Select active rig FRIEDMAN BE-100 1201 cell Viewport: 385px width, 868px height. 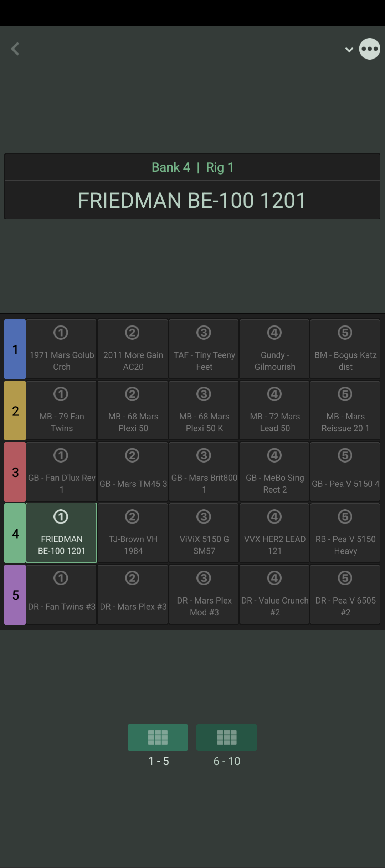pyautogui.click(x=61, y=533)
